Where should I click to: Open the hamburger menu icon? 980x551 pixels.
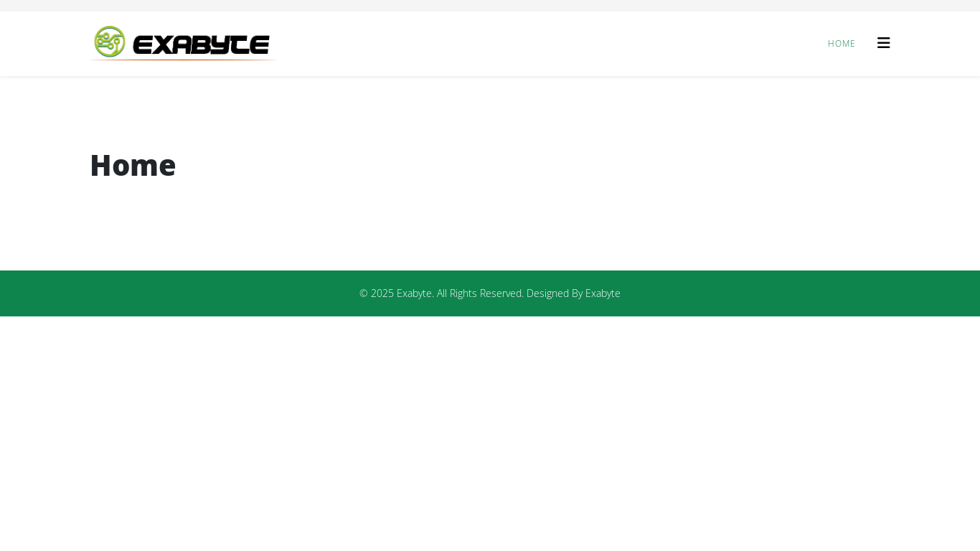click(x=883, y=43)
